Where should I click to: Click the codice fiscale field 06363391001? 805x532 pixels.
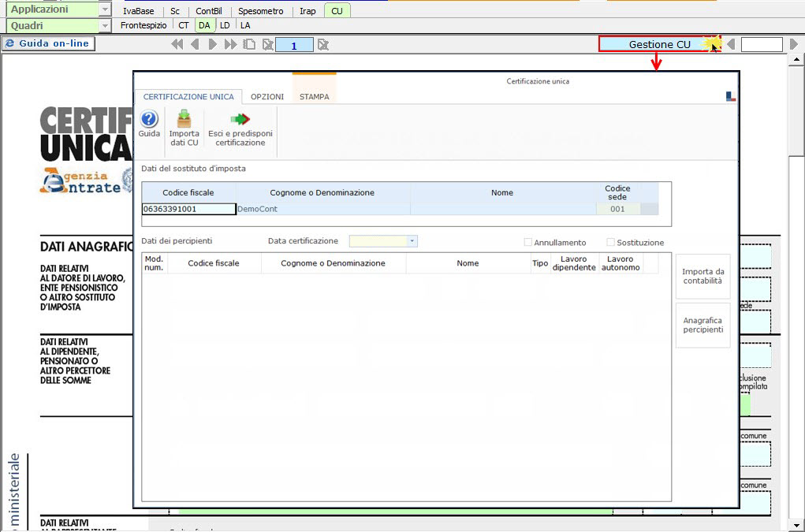189,209
